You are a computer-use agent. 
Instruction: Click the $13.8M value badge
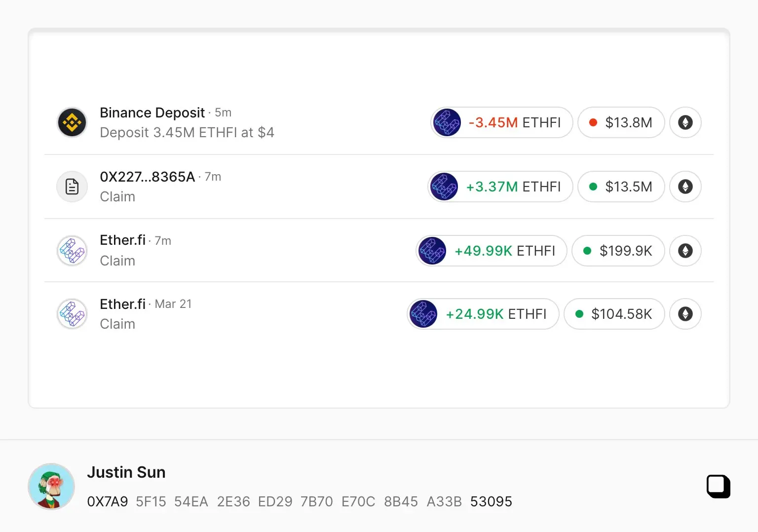click(x=621, y=122)
